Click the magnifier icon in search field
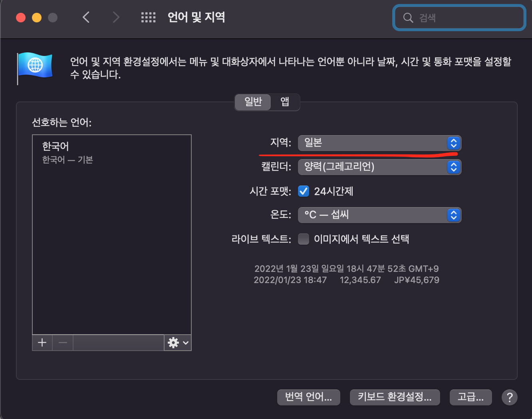This screenshot has width=532, height=419. 408,18
